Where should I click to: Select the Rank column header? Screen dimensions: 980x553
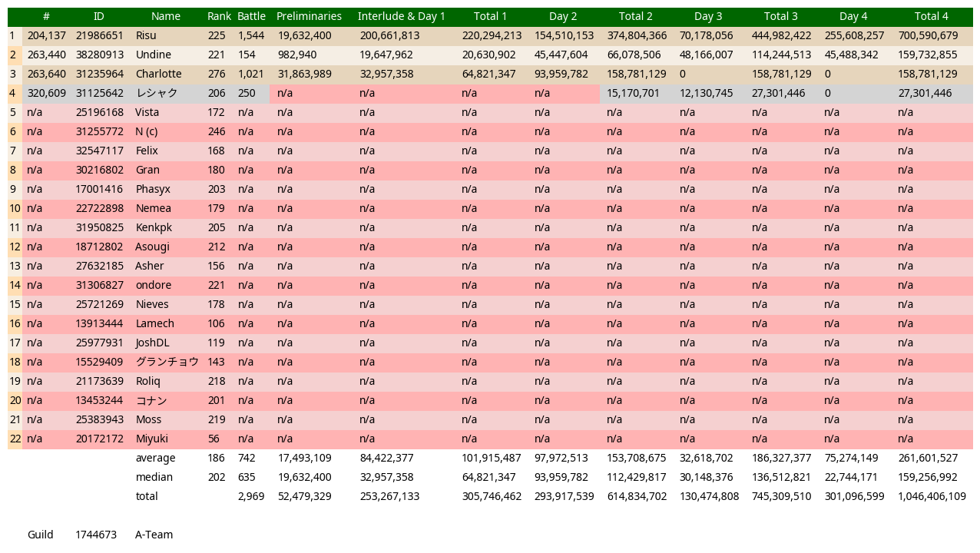pos(219,16)
